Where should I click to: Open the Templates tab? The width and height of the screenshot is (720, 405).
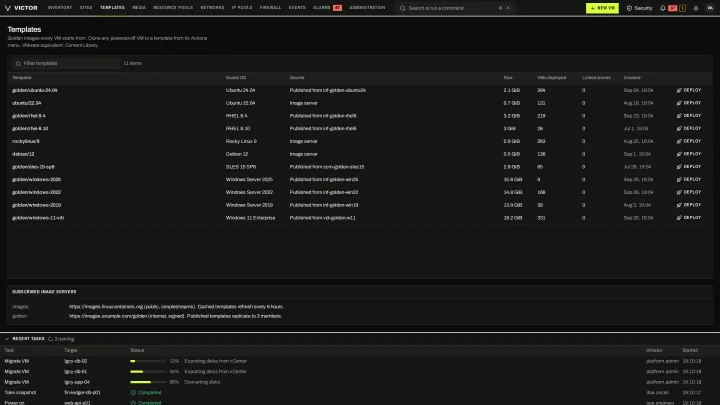(x=112, y=8)
